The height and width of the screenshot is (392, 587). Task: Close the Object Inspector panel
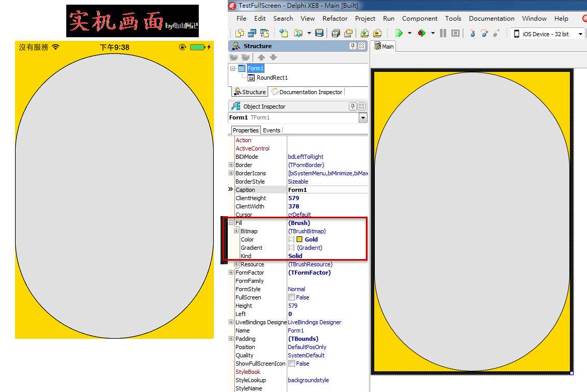tap(361, 106)
